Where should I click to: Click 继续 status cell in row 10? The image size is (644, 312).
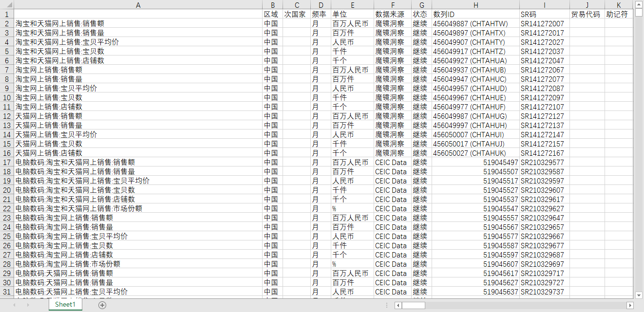tap(421, 97)
